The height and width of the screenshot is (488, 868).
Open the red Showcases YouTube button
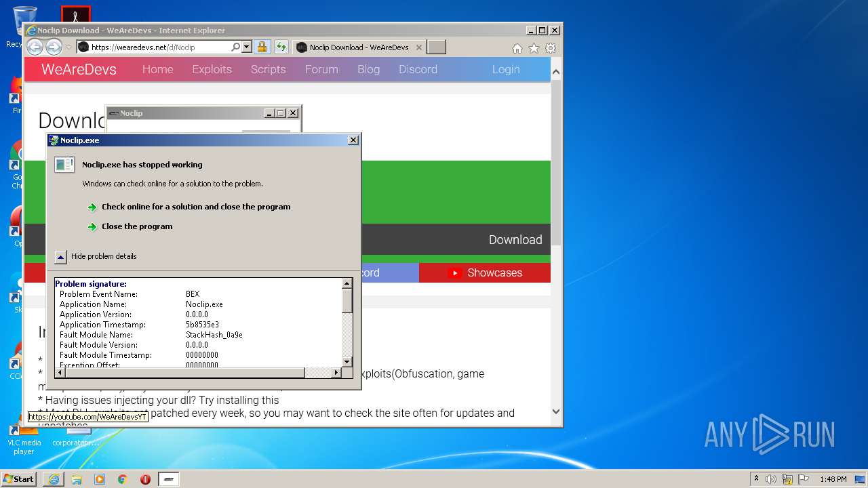(485, 272)
